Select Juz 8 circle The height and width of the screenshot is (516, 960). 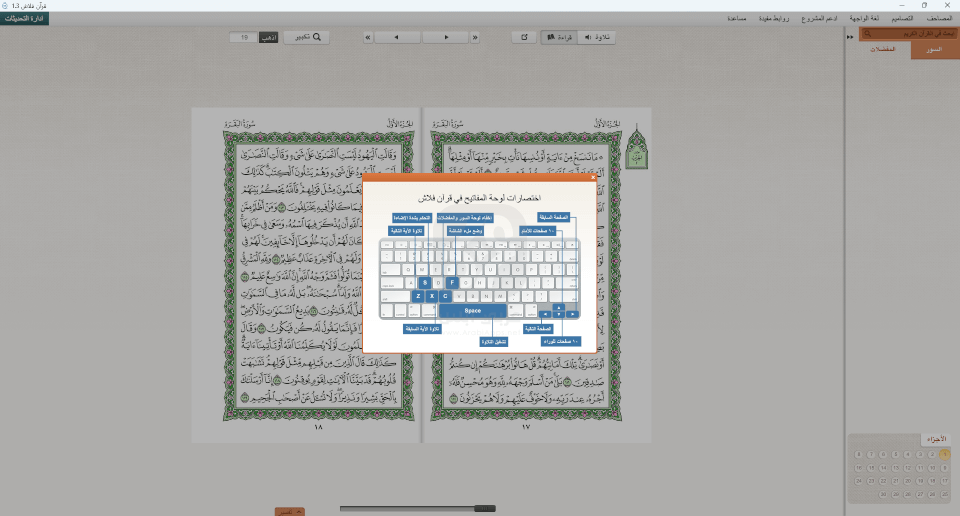(858, 454)
